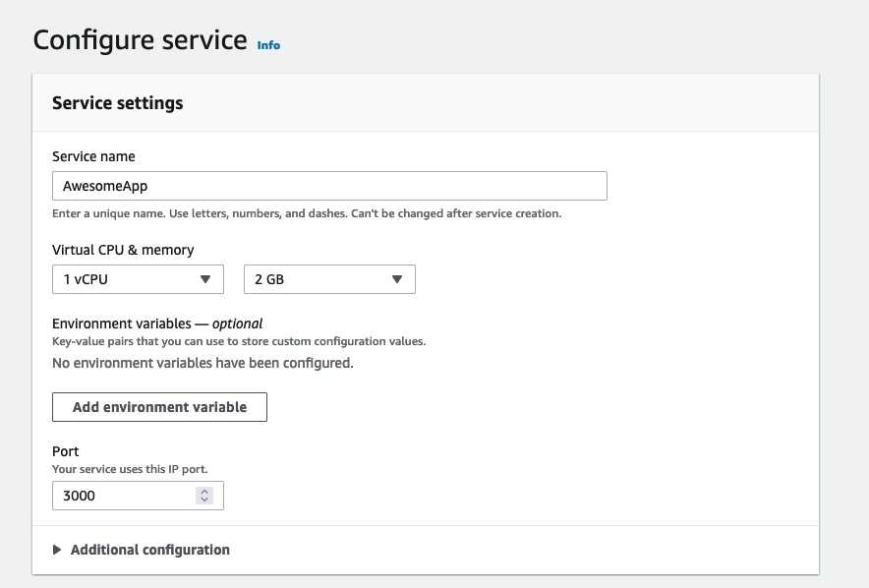Click the 'No environment variables have been configured' text

[202, 363]
